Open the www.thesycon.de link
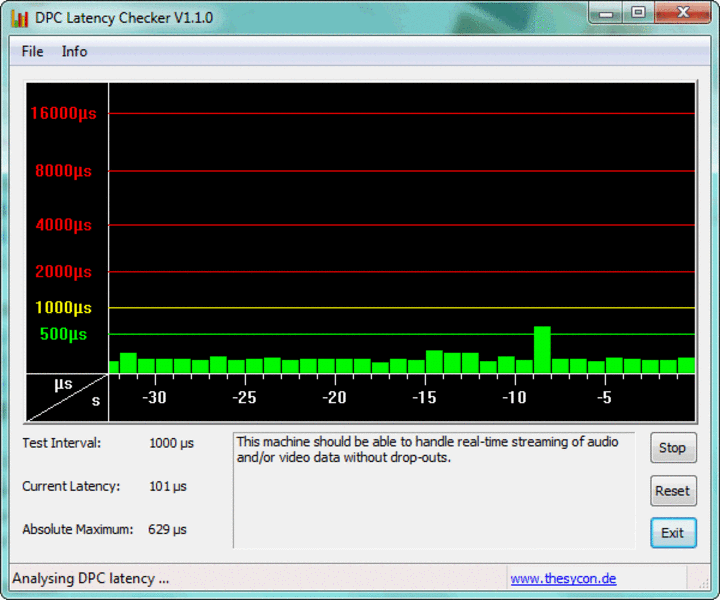The image size is (720, 600). coord(563,578)
